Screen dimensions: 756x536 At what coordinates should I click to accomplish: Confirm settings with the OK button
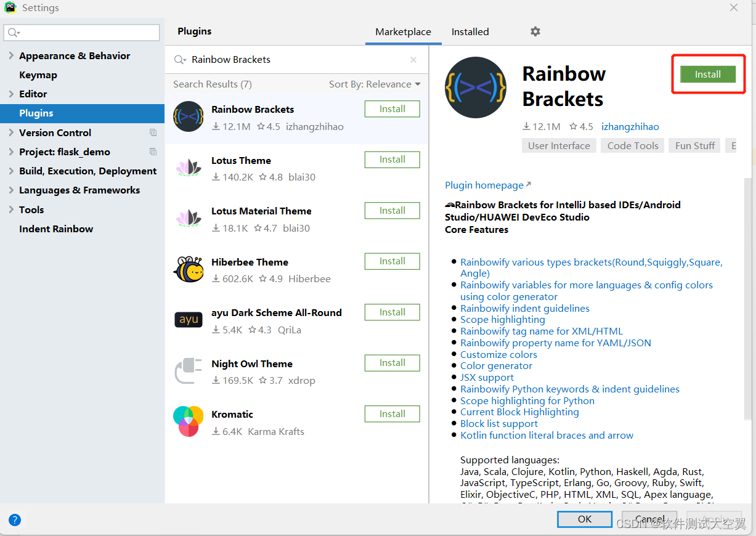585,519
